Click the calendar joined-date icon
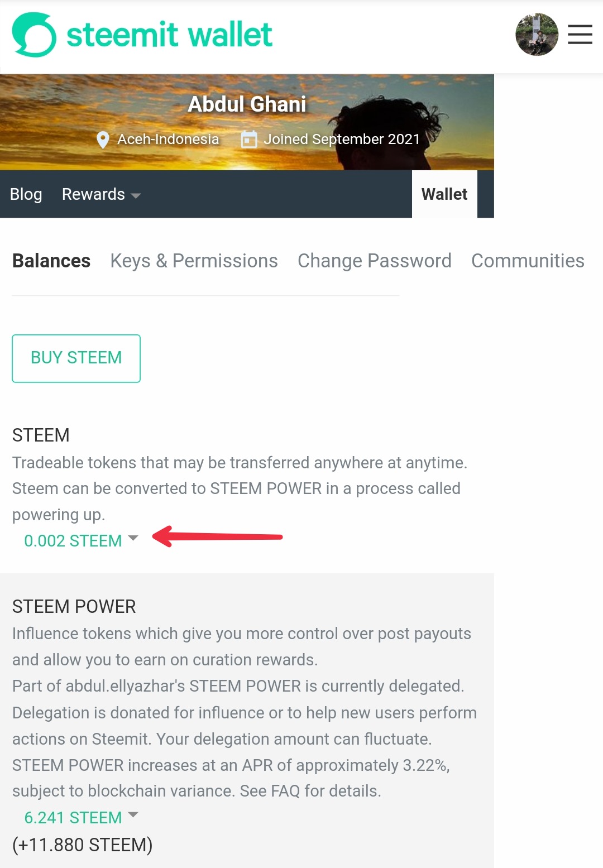The height and width of the screenshot is (868, 603). tap(249, 139)
